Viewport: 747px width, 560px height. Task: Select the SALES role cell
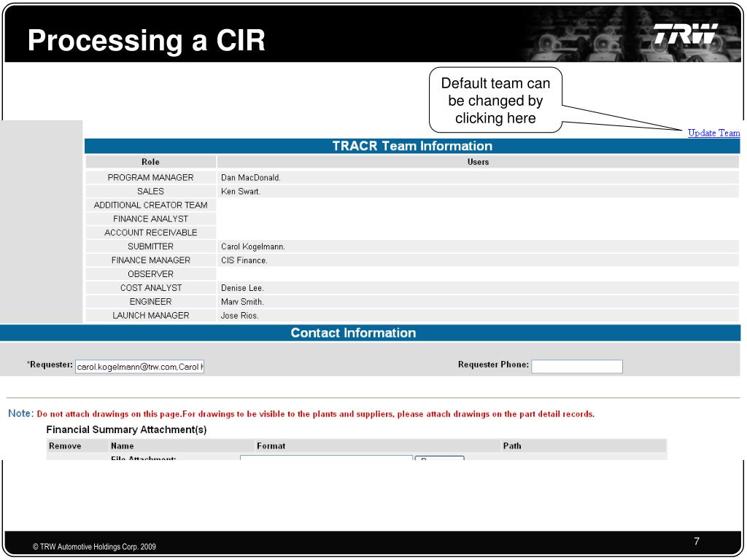150,192
